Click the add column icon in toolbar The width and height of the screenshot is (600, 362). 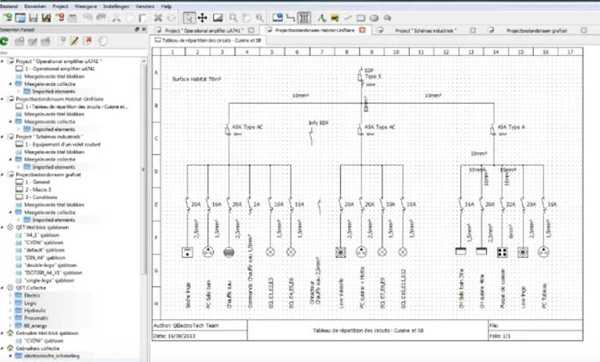pos(304,18)
